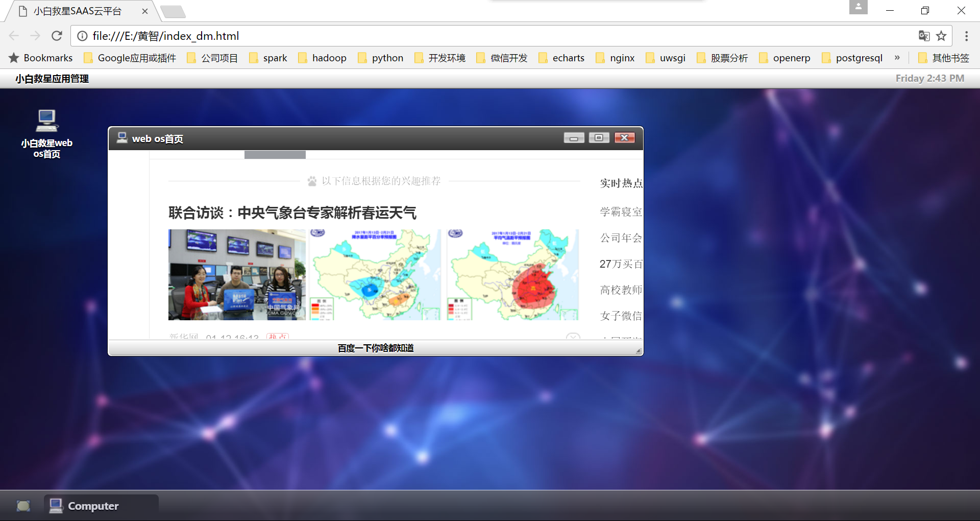Viewport: 980px width, 521px height.
Task: Click the show desktop icon in taskbar
Action: tap(23, 506)
